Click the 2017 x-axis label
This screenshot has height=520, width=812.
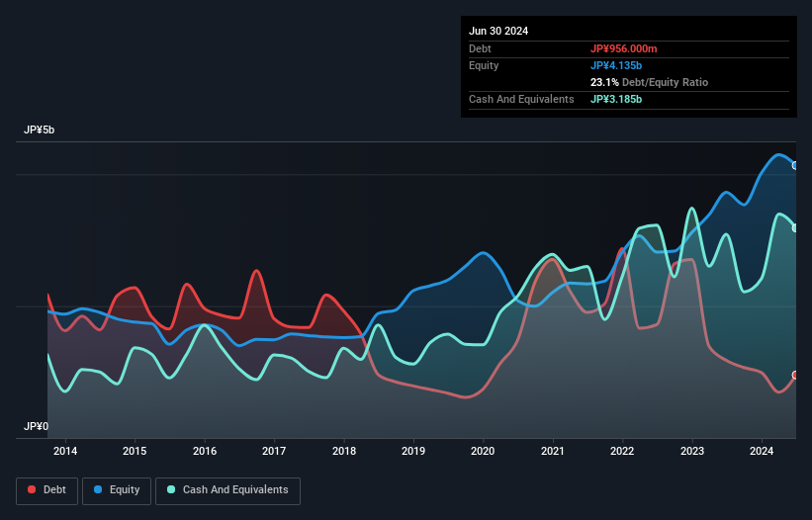[274, 451]
